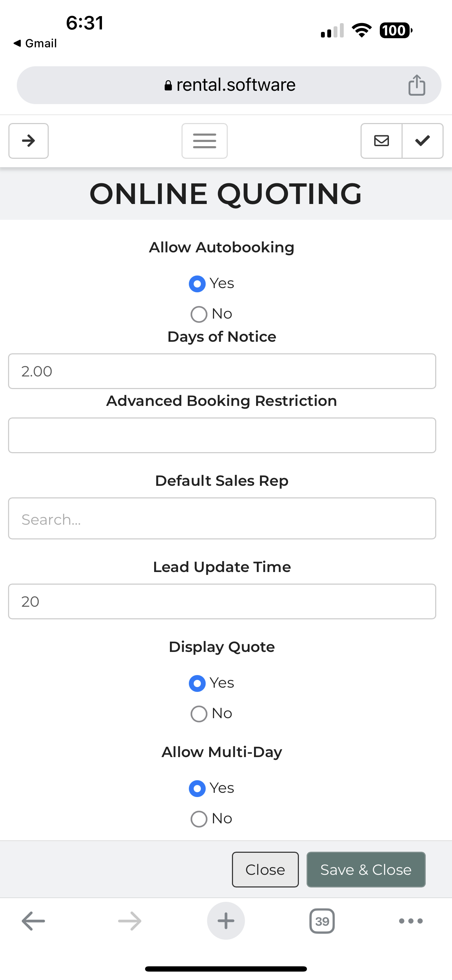452x980 pixels.
Task: Show the 39 open tabs switcher
Action: 322,921
